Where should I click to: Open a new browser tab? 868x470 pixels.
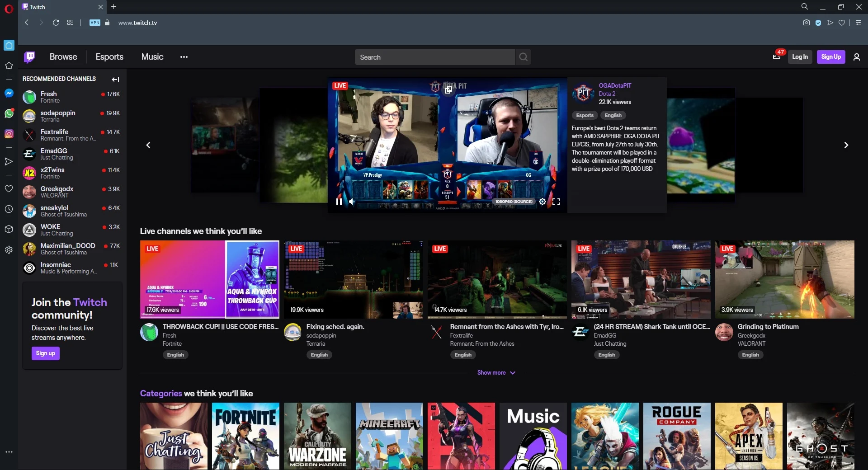(114, 7)
